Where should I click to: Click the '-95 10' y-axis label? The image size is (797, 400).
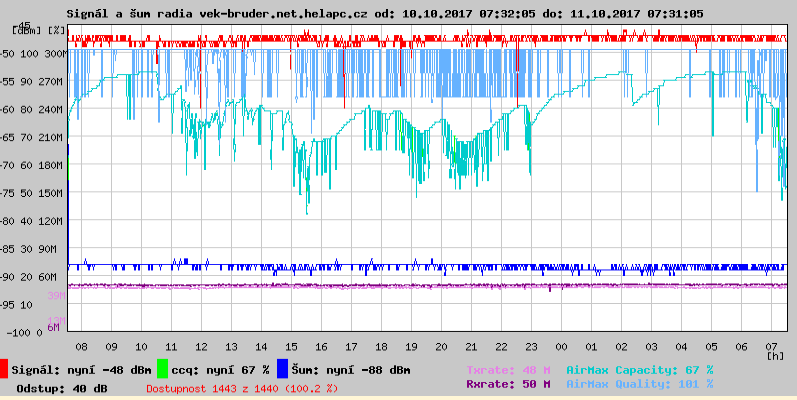(17, 305)
